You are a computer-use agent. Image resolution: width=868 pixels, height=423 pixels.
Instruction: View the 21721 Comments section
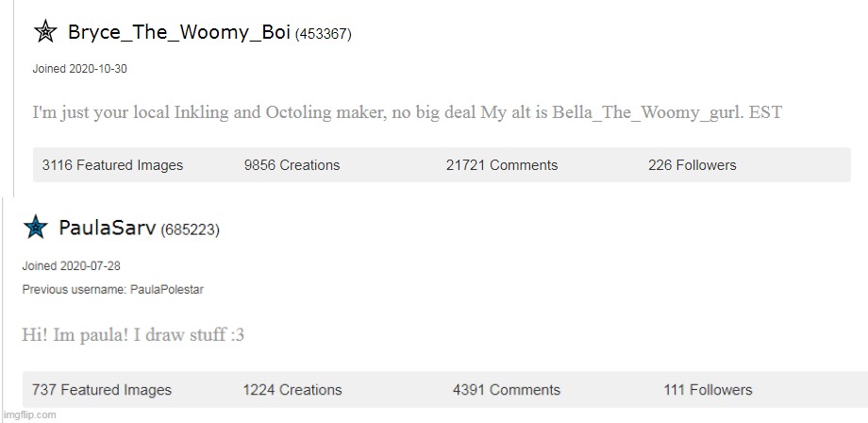(502, 165)
